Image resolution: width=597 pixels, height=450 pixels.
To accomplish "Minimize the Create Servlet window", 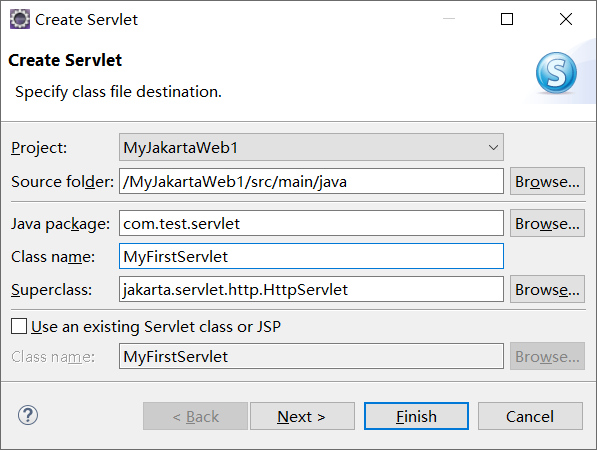I will (x=449, y=19).
